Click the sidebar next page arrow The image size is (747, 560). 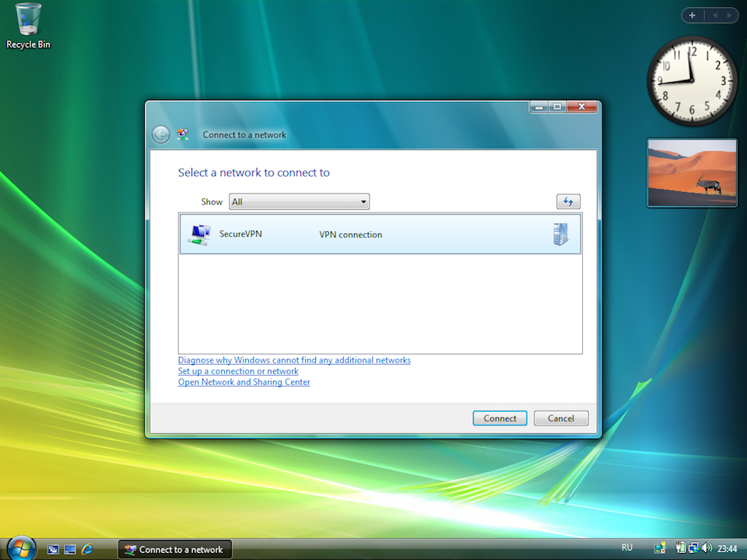pyautogui.click(x=728, y=16)
